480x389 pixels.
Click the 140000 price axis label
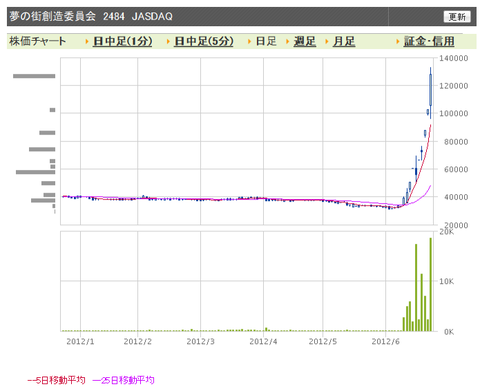[x=454, y=58]
